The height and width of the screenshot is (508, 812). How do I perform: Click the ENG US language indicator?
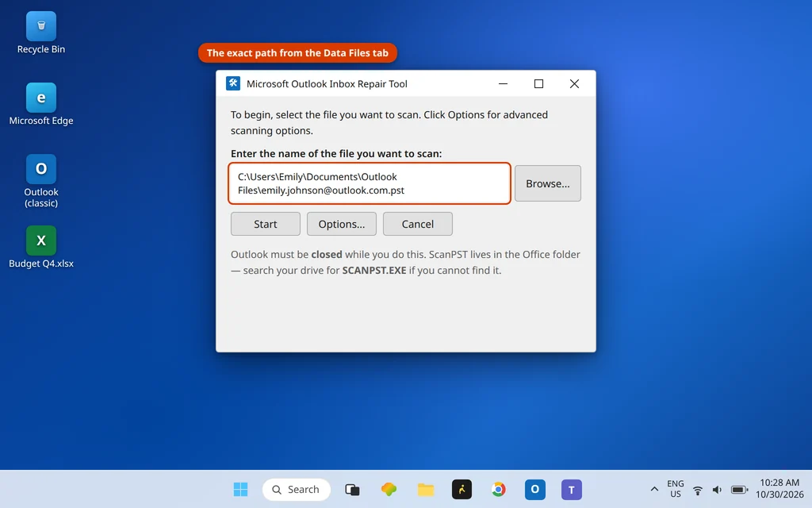pos(676,489)
